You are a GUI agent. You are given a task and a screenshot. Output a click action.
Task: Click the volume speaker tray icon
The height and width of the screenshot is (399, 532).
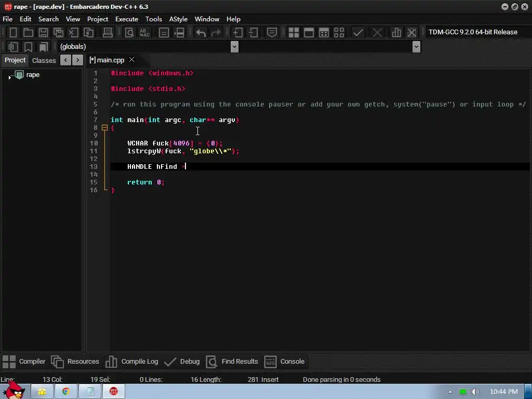pyautogui.click(x=475, y=392)
